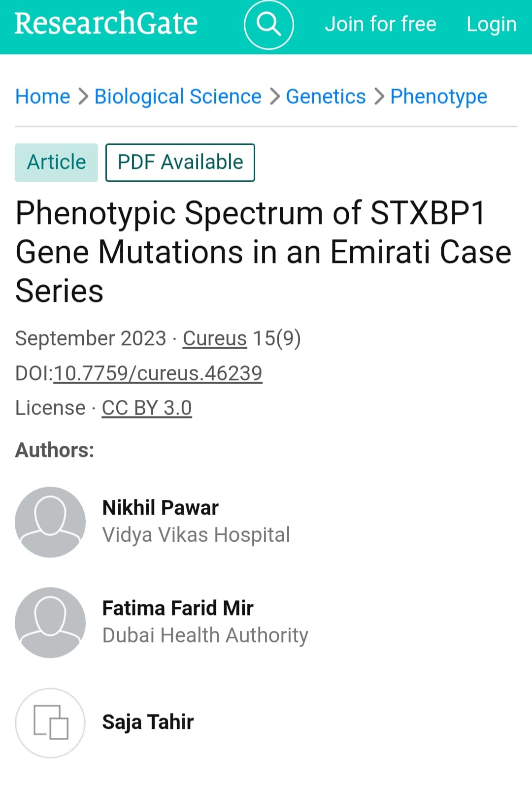Open search with the magnifier icon
Viewport: 532px width, 788px height.
pos(269,24)
